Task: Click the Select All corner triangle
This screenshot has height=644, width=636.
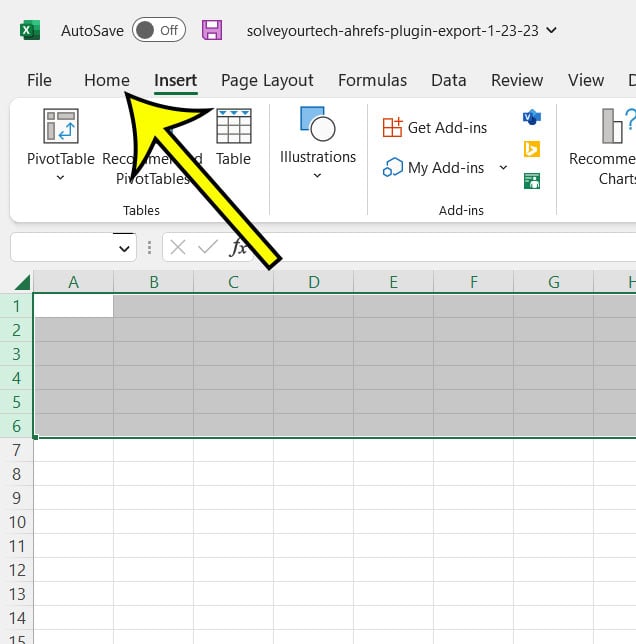Action: [x=22, y=283]
